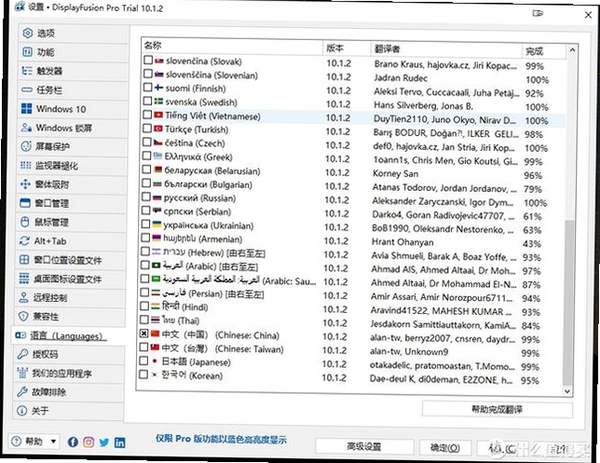Screen dimensions: 600x463
Task: Click the 关于 info icon
Action: [22, 411]
